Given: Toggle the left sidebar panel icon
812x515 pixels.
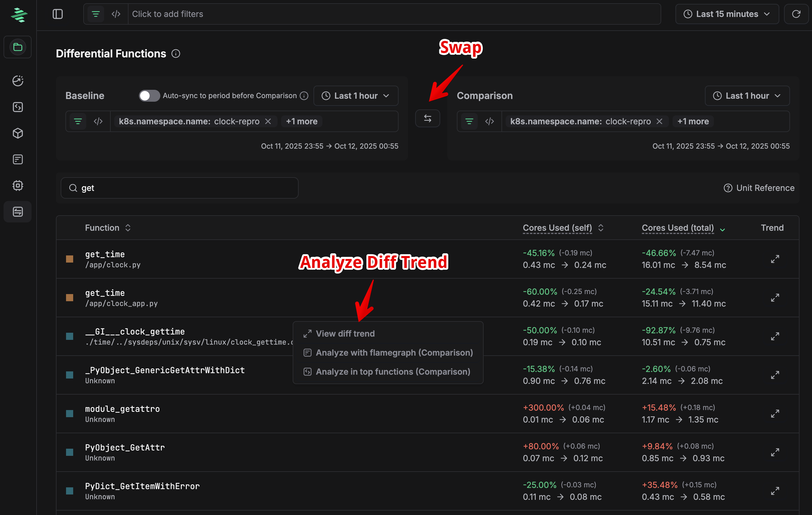Looking at the screenshot, I should pyautogui.click(x=58, y=14).
